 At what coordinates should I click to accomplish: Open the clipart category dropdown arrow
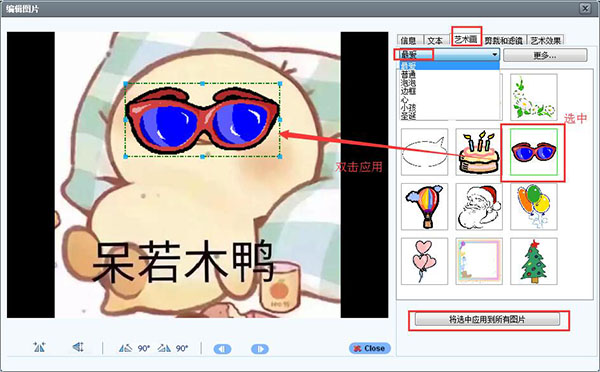495,55
